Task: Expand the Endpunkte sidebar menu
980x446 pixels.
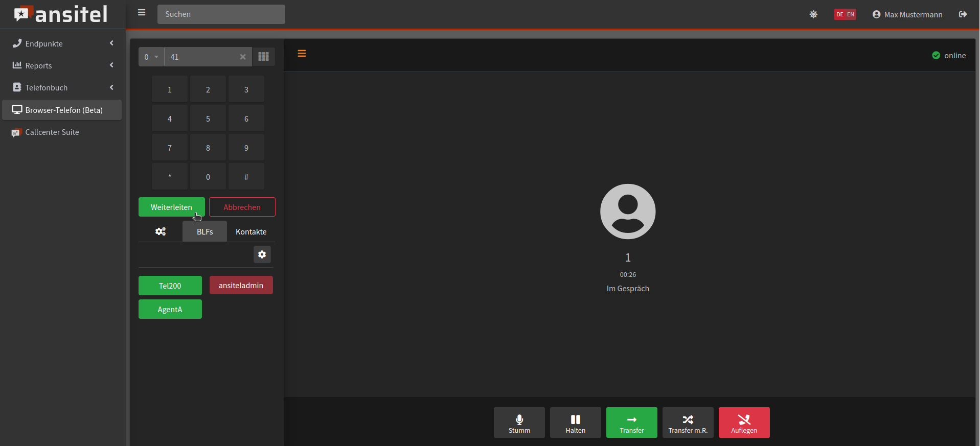Action: coord(61,43)
